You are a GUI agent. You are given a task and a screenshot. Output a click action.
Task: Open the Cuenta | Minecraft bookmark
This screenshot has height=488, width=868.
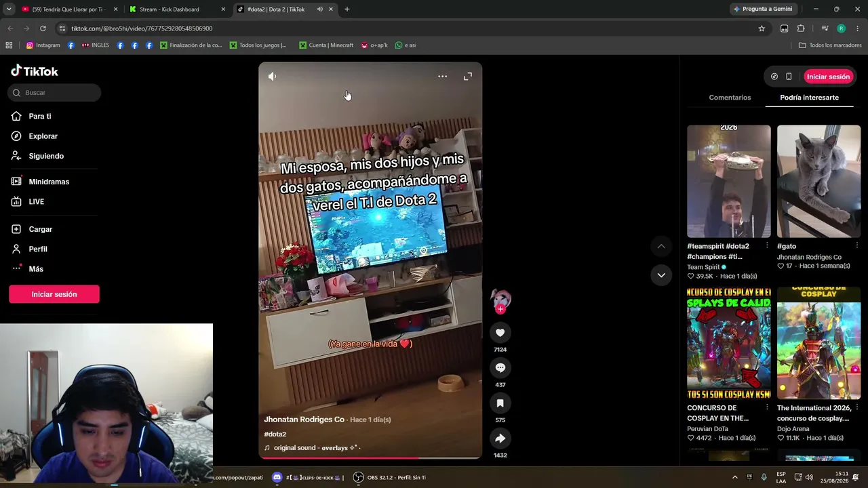326,45
